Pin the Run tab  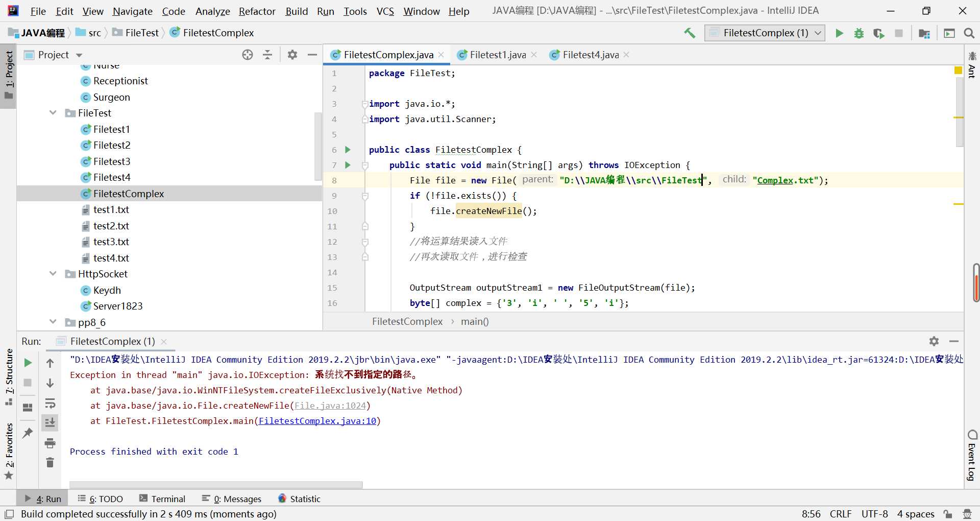click(28, 433)
